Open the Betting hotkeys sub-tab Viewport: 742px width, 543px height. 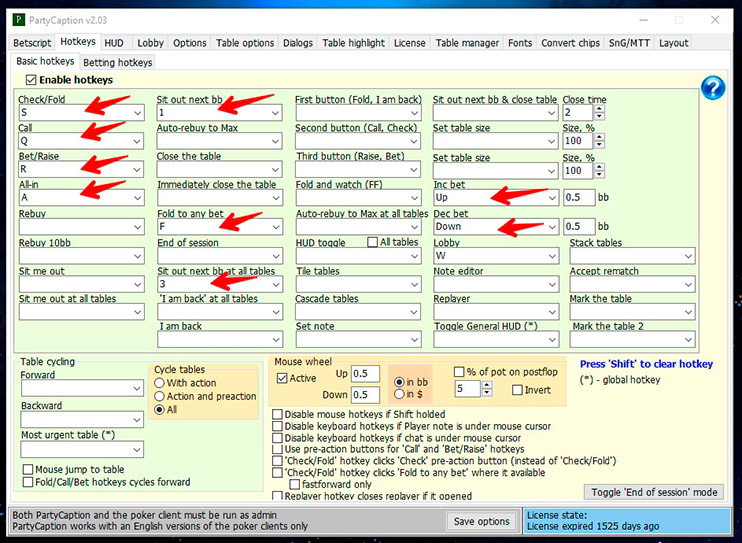click(x=118, y=63)
